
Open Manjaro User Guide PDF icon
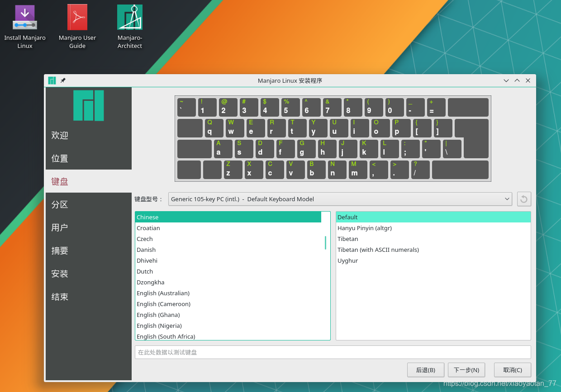pyautogui.click(x=77, y=27)
